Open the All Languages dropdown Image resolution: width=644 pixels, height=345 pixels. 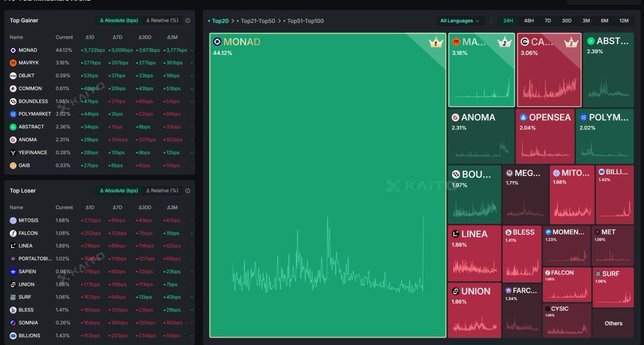pyautogui.click(x=460, y=21)
